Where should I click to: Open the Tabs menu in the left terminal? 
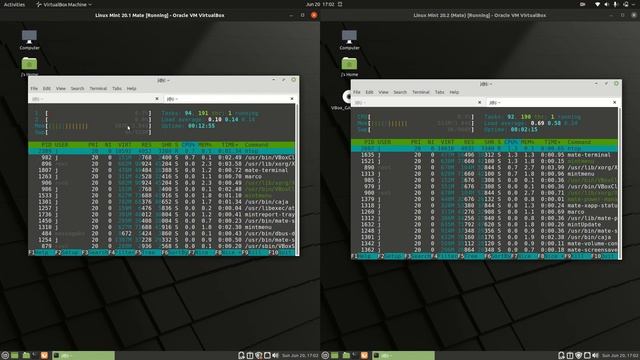pyautogui.click(x=117, y=89)
